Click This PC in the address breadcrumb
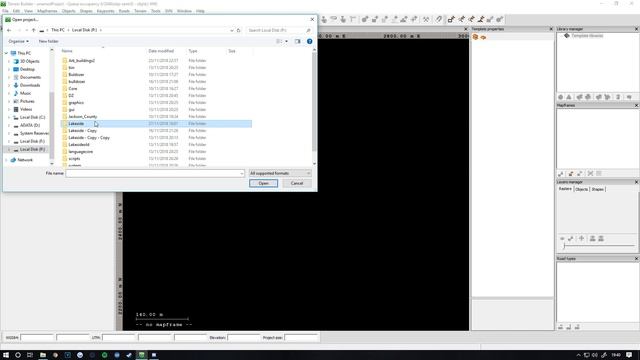Screen dimensions: 640x360 click(x=58, y=30)
